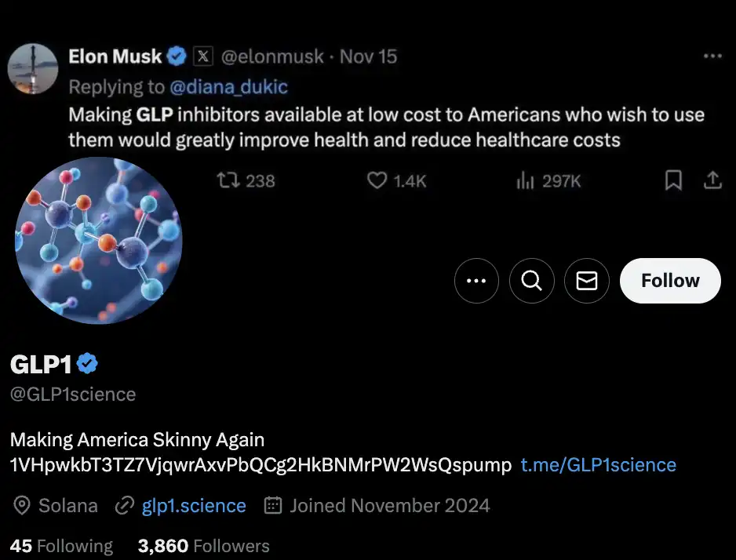View the 3,860 Followers list
The image size is (736, 560).
tap(203, 546)
